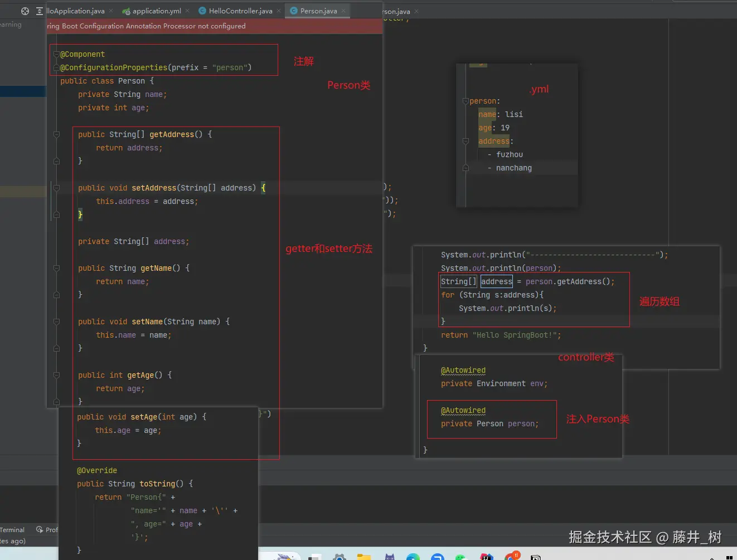Collapse the getAddress() method fold marker

coord(56,134)
